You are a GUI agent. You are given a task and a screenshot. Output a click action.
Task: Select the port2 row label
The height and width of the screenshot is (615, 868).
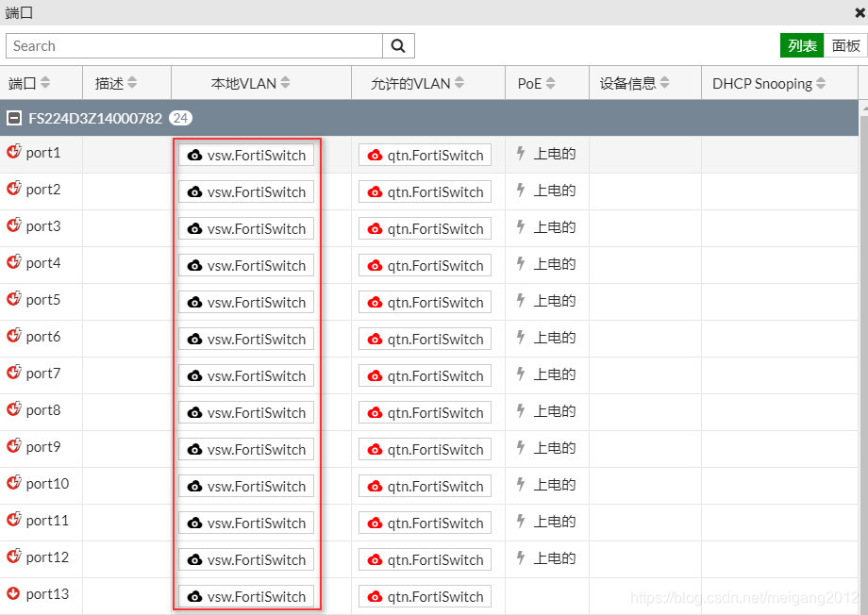coord(43,190)
